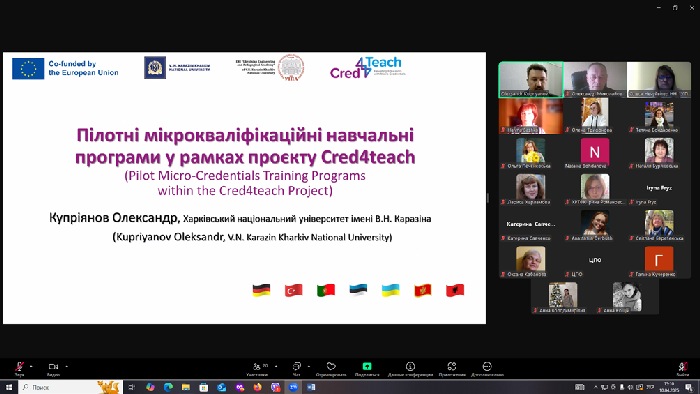Image resolution: width=700 pixels, height=394 pixels.
Task: Open Firefox from the Windows taskbar
Action: 258,387
